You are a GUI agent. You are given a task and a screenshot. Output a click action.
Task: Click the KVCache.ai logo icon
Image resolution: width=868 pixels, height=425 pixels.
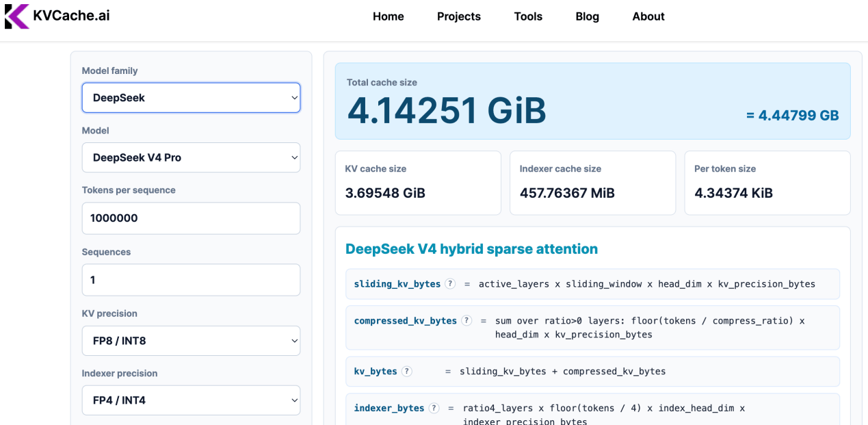coord(17,16)
